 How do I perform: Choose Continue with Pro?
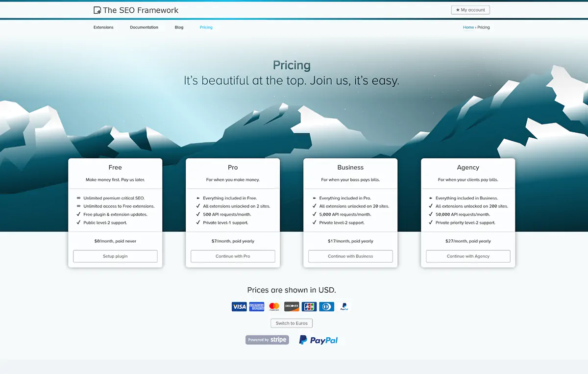(233, 256)
